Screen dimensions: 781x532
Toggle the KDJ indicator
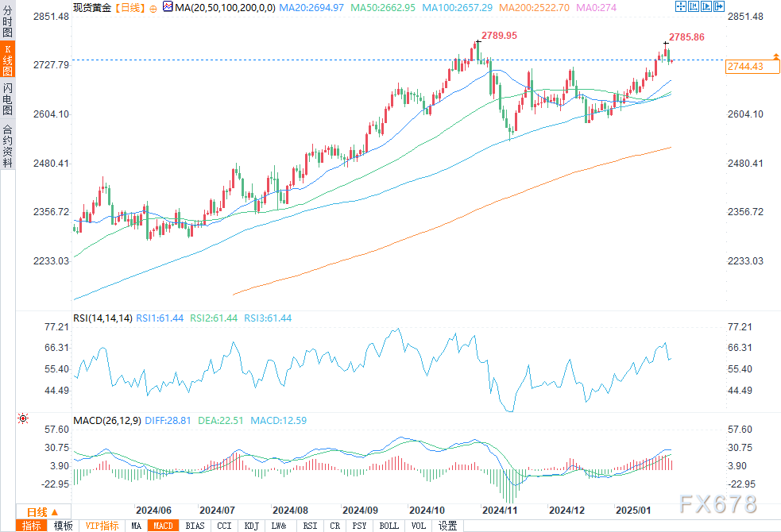(x=251, y=526)
